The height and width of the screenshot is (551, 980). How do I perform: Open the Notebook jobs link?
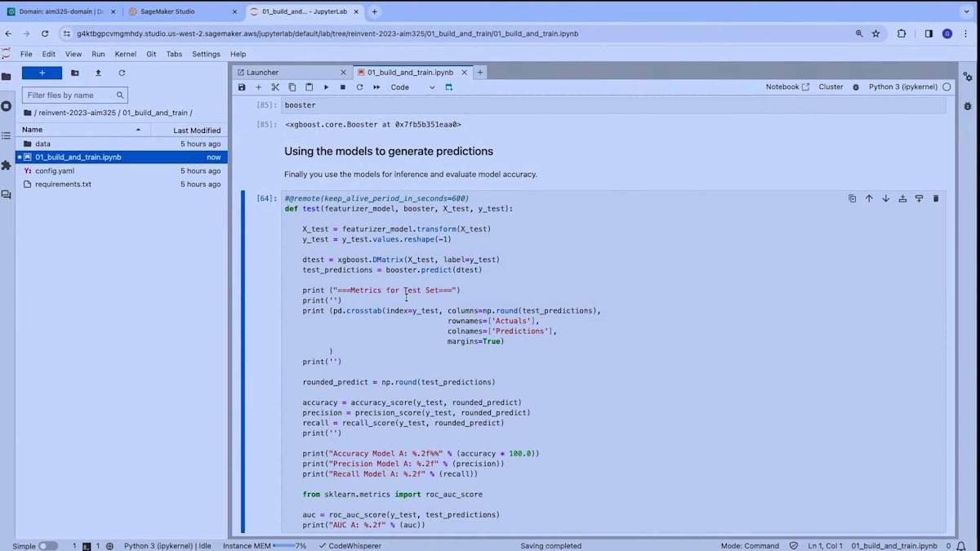(x=787, y=87)
